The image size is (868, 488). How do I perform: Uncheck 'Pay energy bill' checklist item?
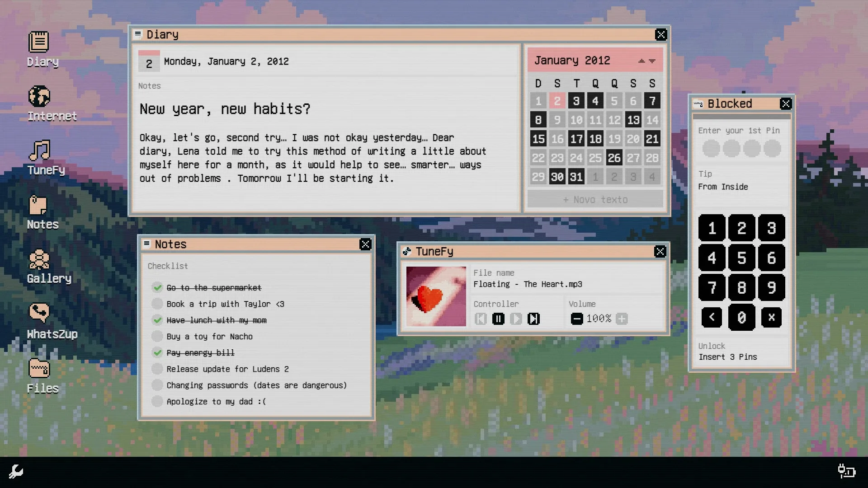157,352
